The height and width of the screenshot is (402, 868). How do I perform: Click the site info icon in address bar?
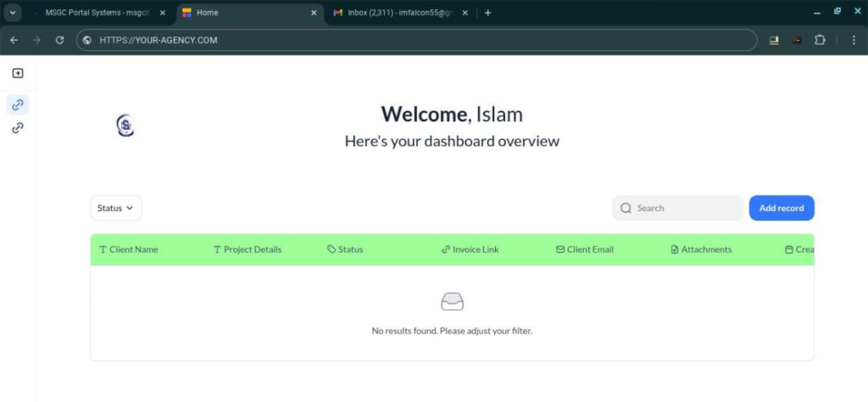[x=87, y=40]
